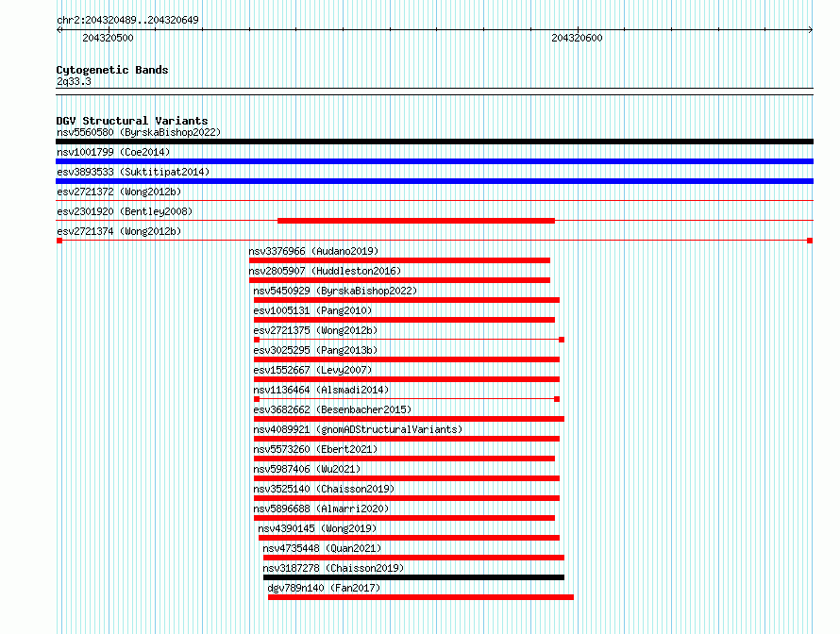Click the esv2721374 (Wong2012b) label

coord(119,231)
